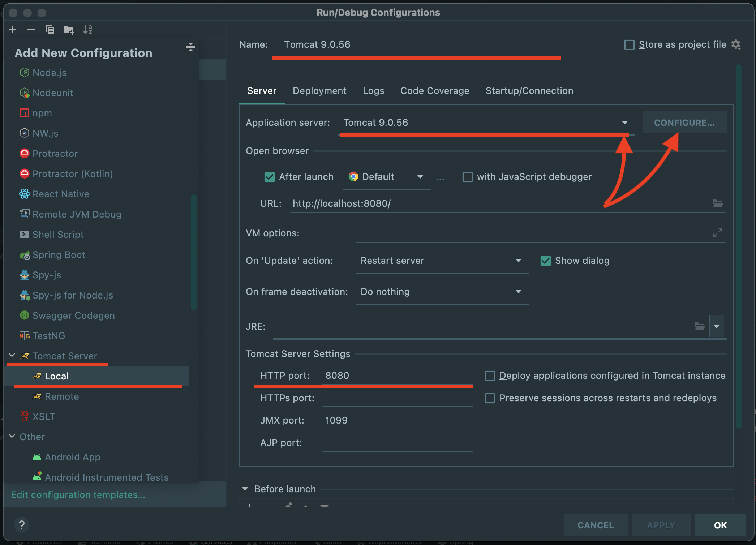
Task: Click the Sort Configurations alphabetically icon
Action: pos(87,30)
